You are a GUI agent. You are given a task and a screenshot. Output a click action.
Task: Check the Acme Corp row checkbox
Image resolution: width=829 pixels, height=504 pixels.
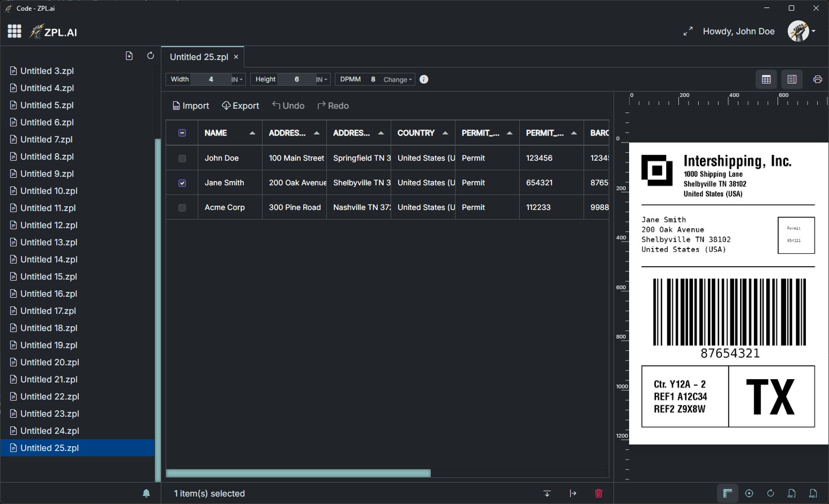(x=182, y=207)
